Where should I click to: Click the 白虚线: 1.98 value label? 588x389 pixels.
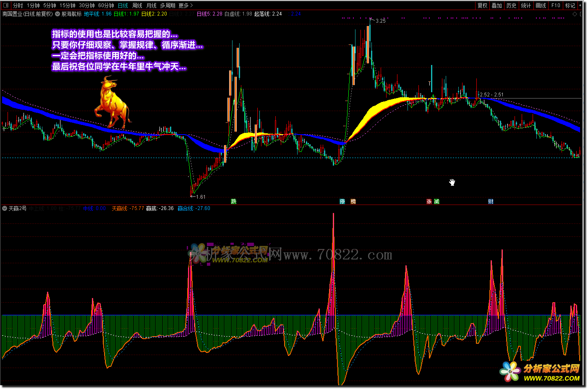[x=238, y=14]
